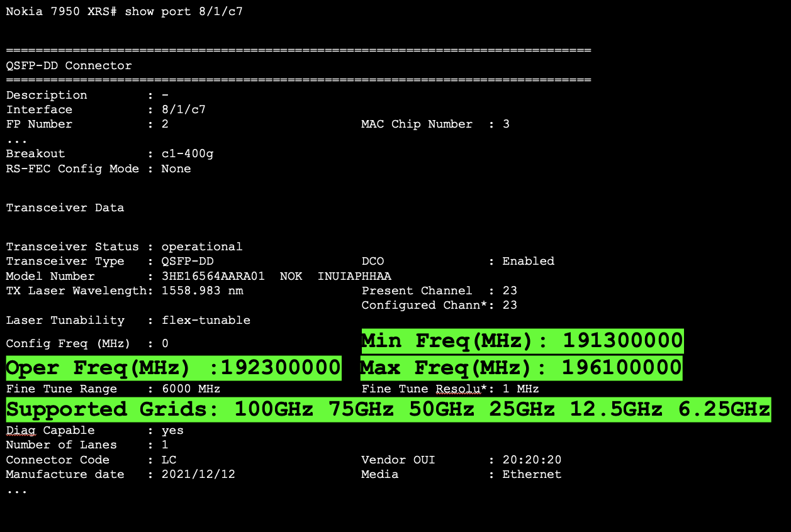
Task: Click the model number 3HE16564AARA01
Action: pos(213,276)
